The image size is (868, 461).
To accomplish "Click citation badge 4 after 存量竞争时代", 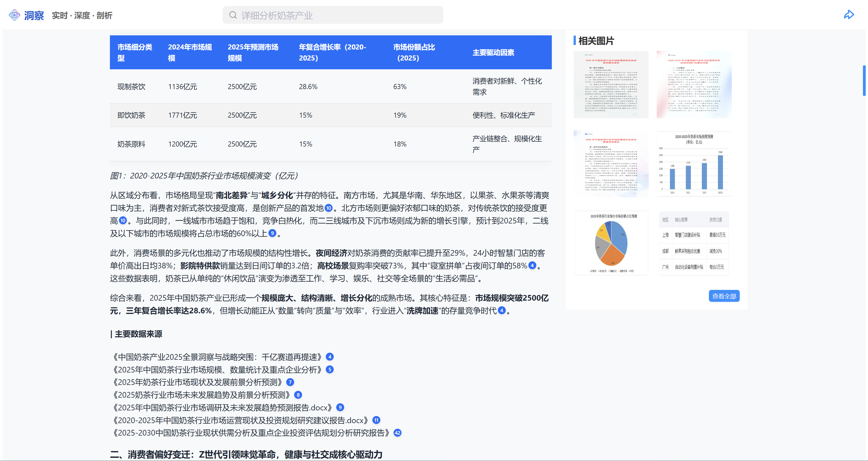I will [502, 311].
